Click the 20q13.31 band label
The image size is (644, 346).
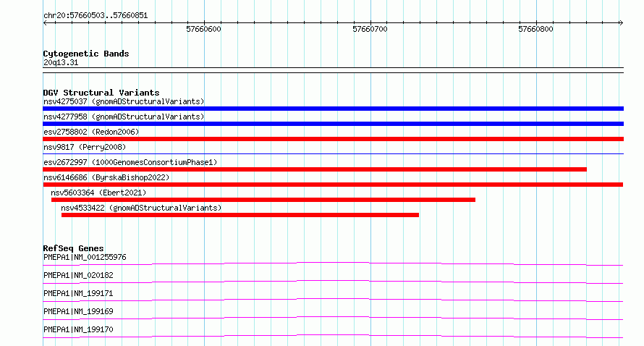pos(61,62)
